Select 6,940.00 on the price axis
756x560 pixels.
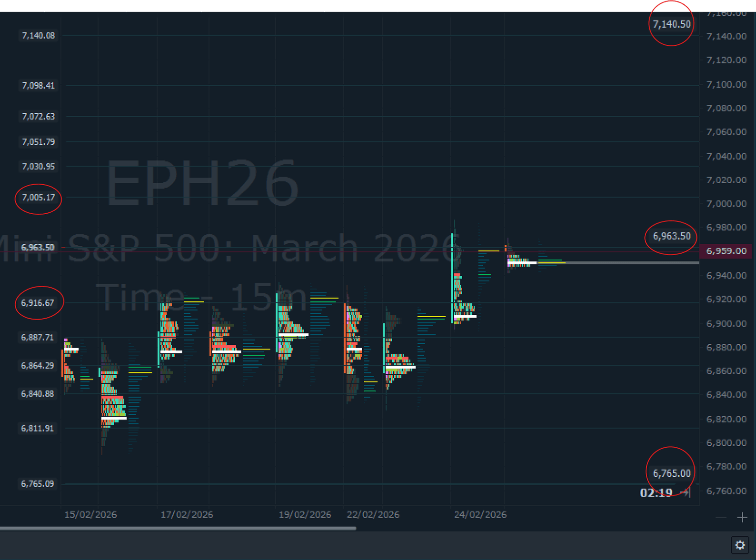(x=726, y=276)
